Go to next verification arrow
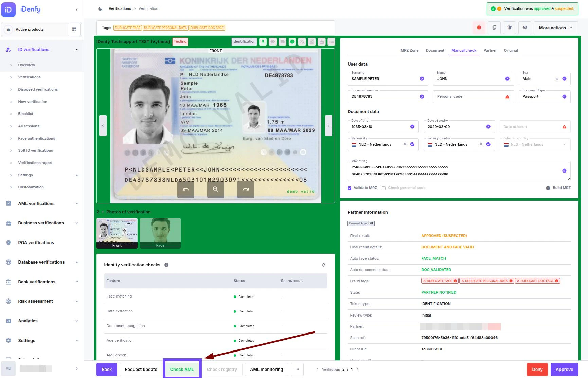The image size is (588, 378). (358, 369)
